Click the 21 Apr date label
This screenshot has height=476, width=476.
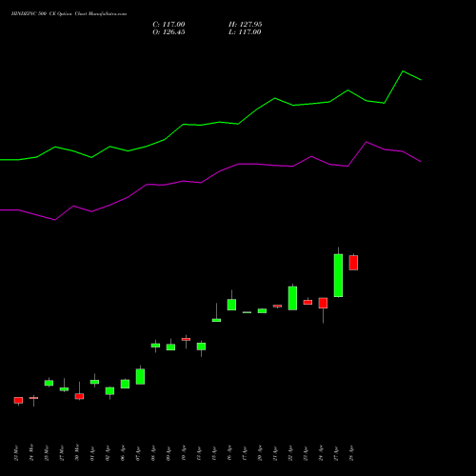tap(275, 453)
